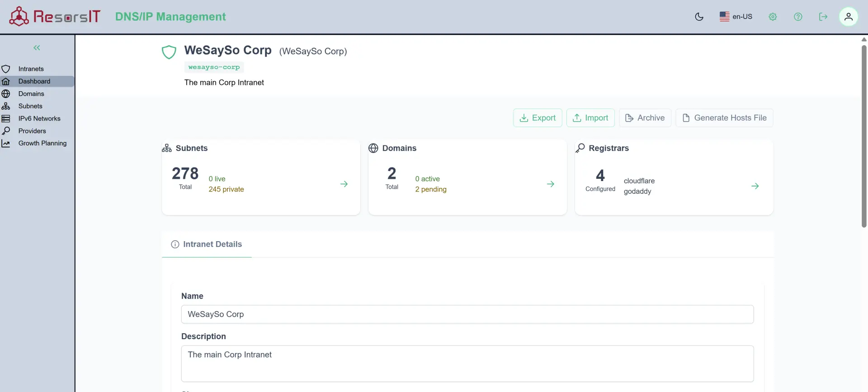Viewport: 868px width, 392px height.
Task: Open the en-US language selector
Action: [736, 17]
